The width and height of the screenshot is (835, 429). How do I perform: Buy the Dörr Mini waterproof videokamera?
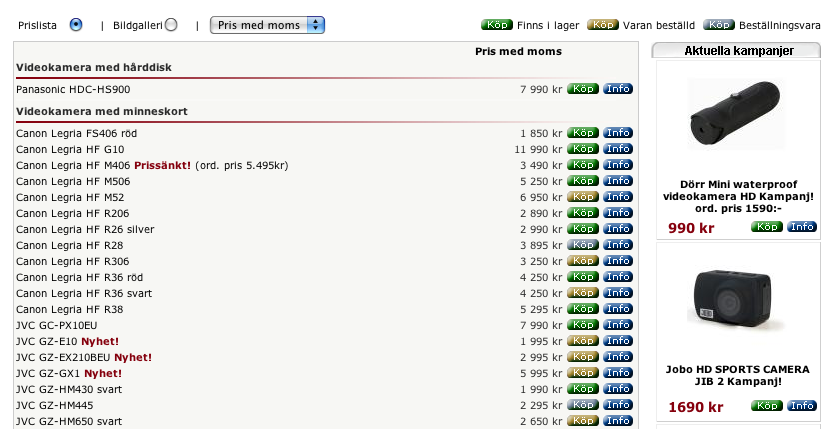pos(767,227)
